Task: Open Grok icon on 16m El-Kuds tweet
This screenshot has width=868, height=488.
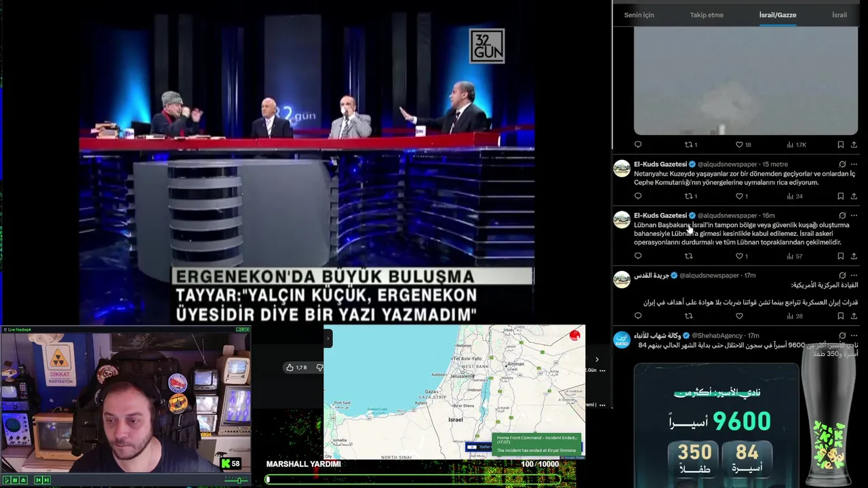Action: click(x=842, y=216)
